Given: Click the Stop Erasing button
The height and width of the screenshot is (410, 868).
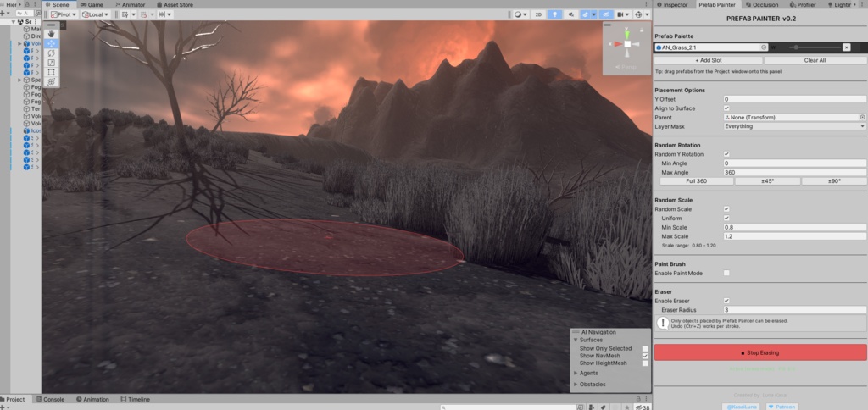Looking at the screenshot, I should 760,352.
